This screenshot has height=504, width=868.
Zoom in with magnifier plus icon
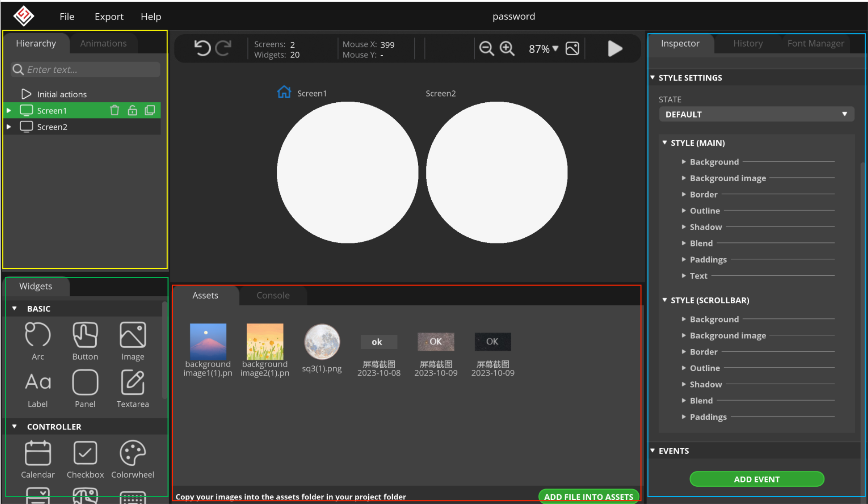pos(507,49)
